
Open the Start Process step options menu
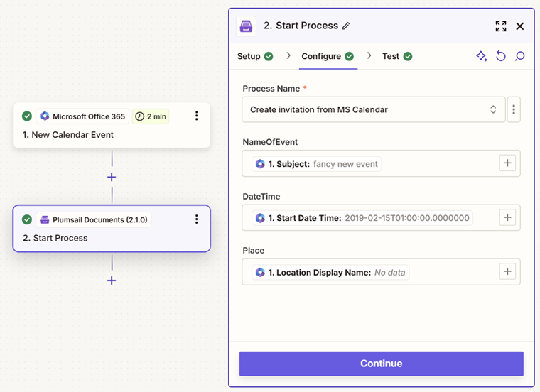(x=197, y=219)
